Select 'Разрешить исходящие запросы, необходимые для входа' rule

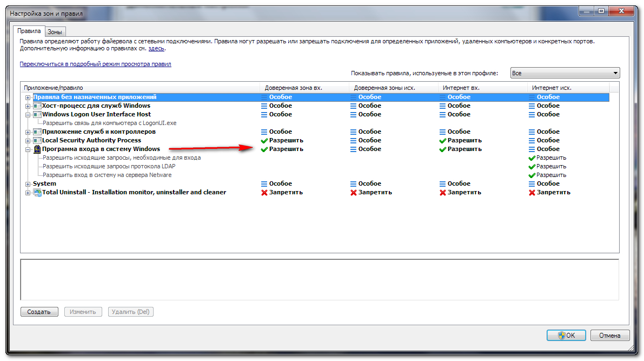tap(122, 158)
